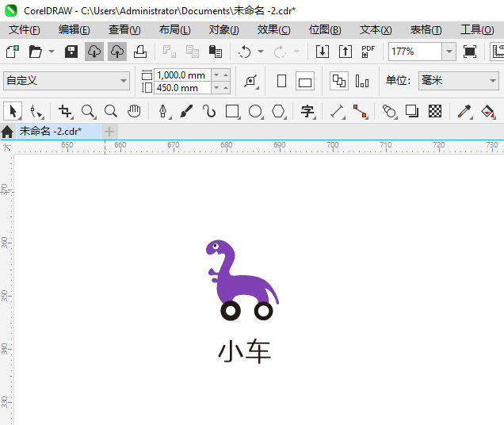
Task: Select the Rectangle tool
Action: click(232, 112)
